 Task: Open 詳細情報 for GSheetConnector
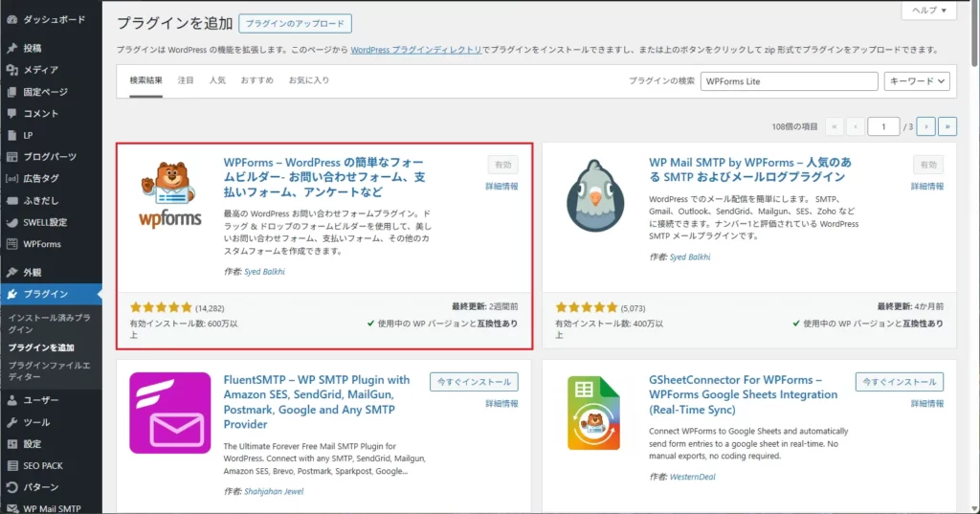(926, 404)
